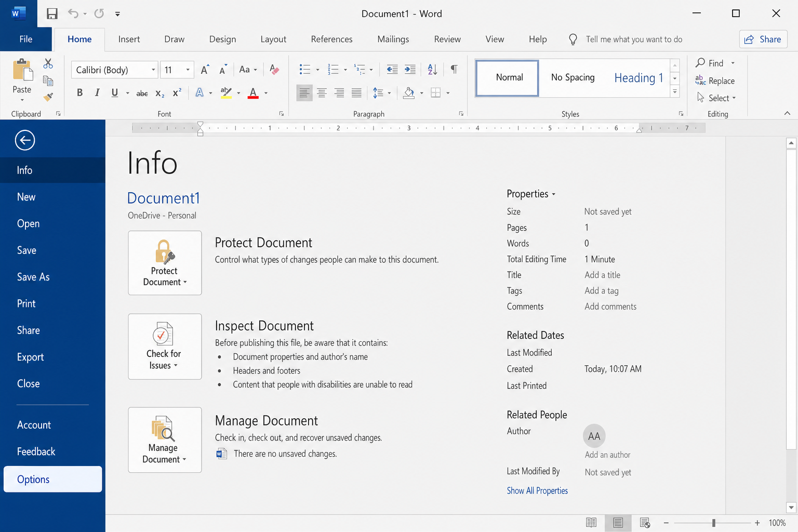This screenshot has width=798, height=532.
Task: Click Increase Indent icon
Action: (410, 69)
